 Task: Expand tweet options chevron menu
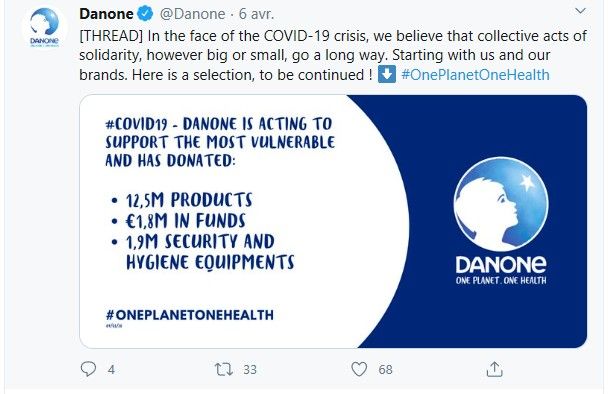click(580, 11)
